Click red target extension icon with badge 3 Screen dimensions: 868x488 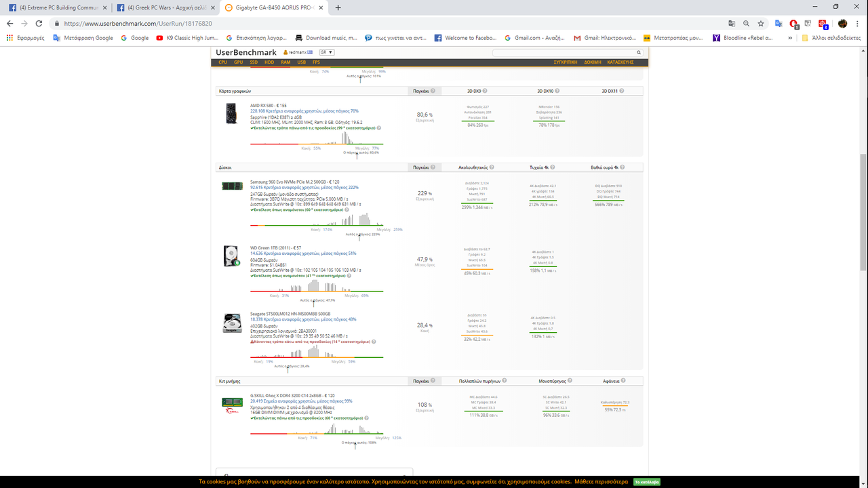point(823,24)
